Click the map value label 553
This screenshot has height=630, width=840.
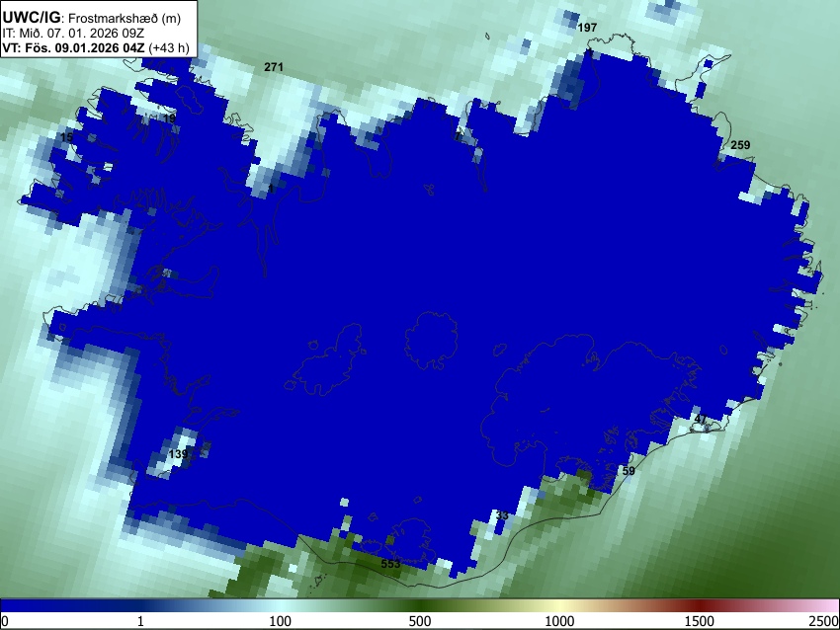[x=390, y=564]
